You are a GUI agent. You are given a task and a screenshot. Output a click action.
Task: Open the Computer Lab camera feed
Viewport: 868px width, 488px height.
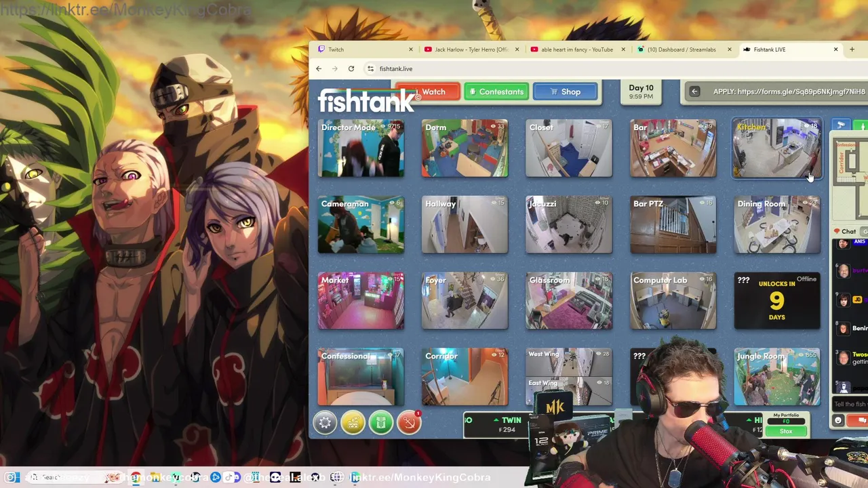673,301
